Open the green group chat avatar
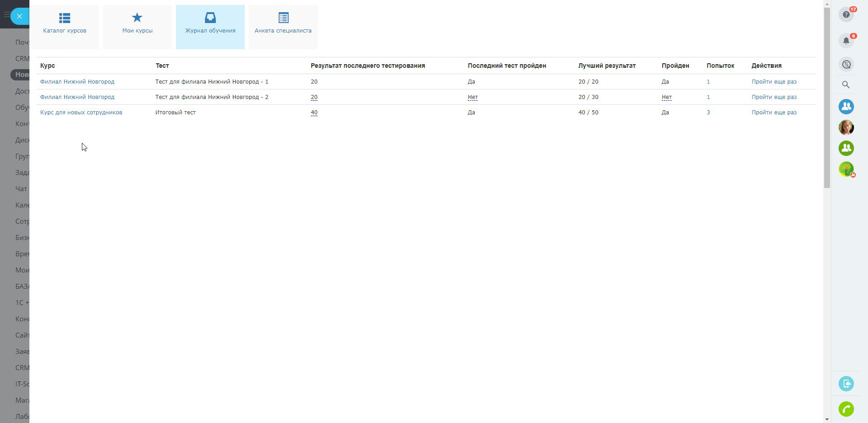Viewport: 868px width, 423px height. [x=846, y=148]
